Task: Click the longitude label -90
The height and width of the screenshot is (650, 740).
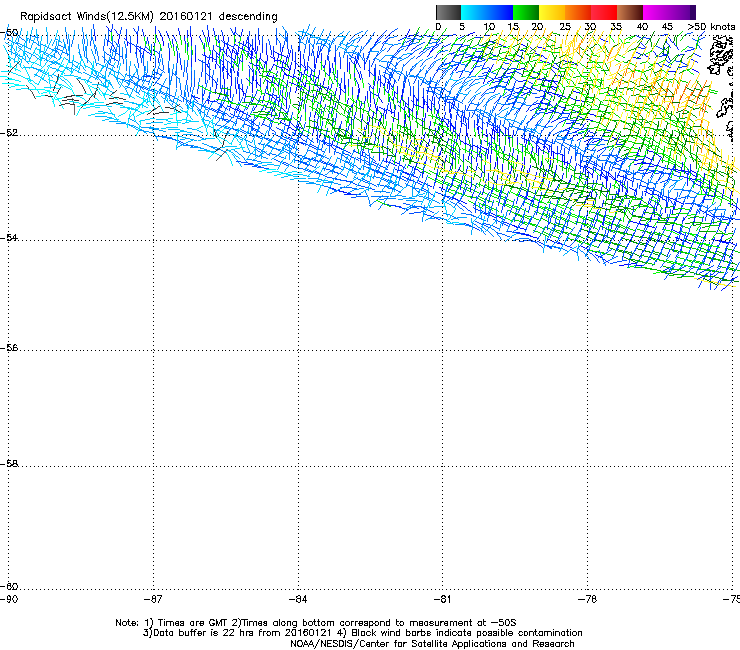Action: (9, 599)
